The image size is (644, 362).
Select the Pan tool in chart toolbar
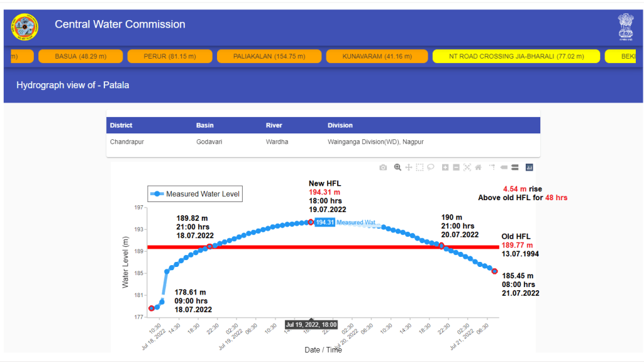(409, 167)
